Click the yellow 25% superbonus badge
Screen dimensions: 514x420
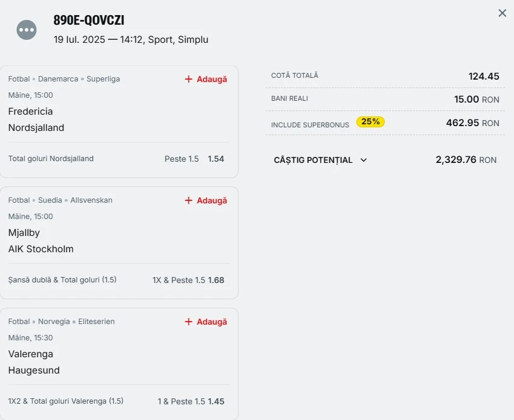coord(370,121)
